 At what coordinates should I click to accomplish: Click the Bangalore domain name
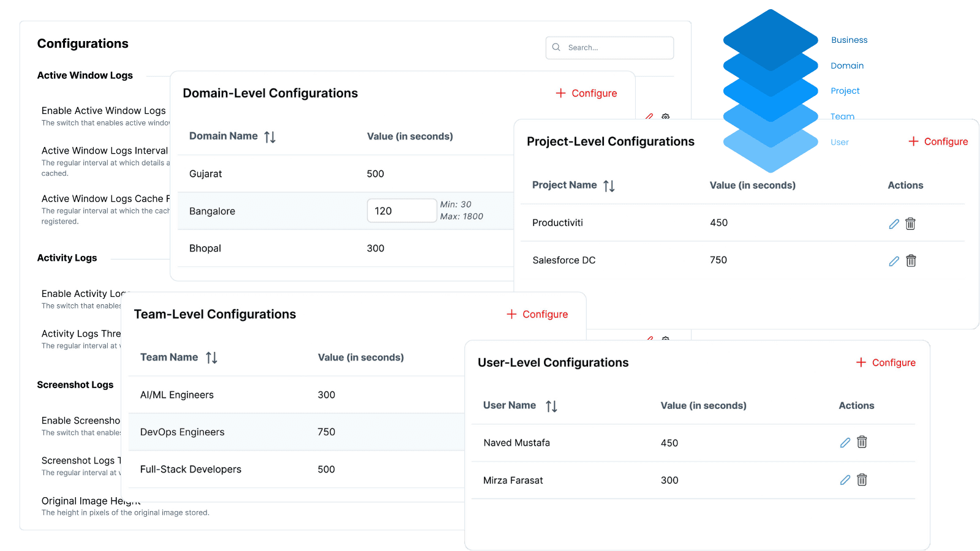click(212, 211)
